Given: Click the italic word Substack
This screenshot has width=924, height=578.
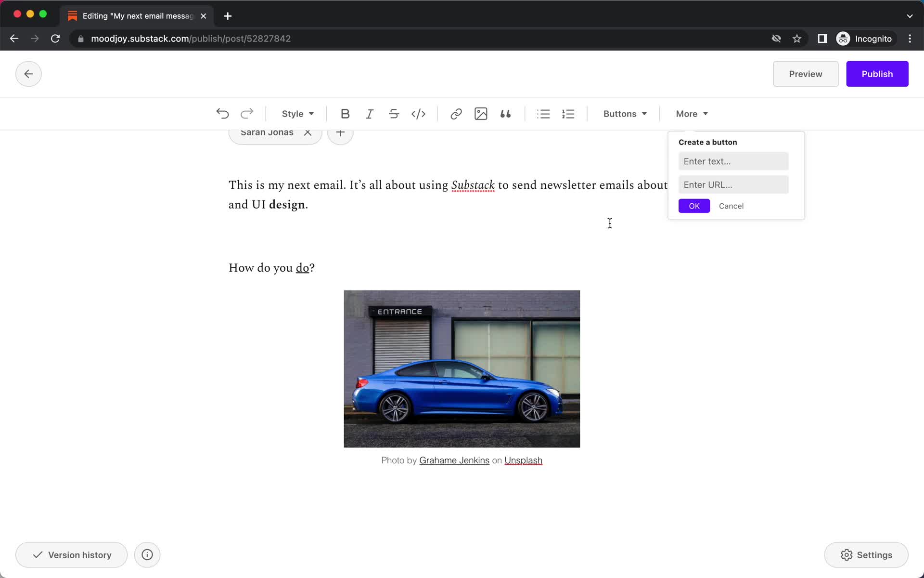Looking at the screenshot, I should click(x=473, y=185).
